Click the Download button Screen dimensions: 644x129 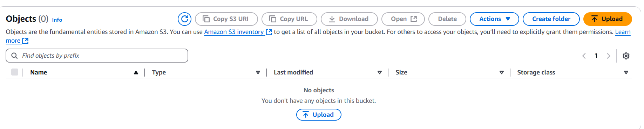click(x=349, y=19)
